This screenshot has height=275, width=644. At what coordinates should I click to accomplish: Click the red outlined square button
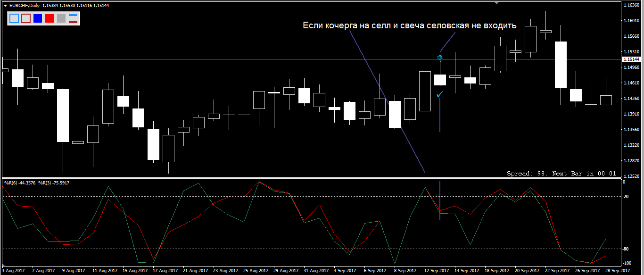tap(26, 18)
